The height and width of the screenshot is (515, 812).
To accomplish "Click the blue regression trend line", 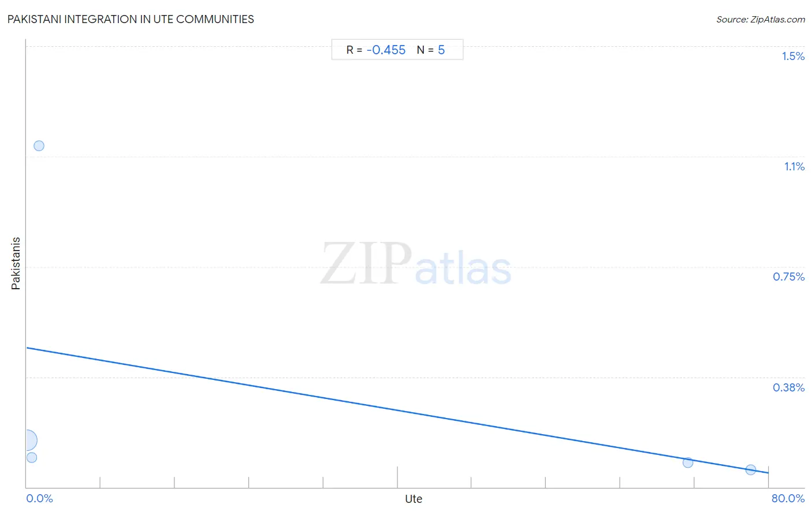I will pyautogui.click(x=397, y=410).
